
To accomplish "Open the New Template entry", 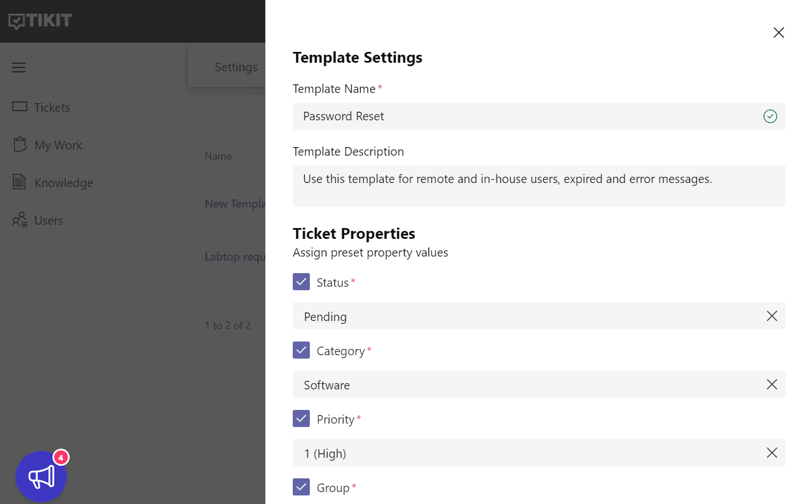I will (235, 204).
